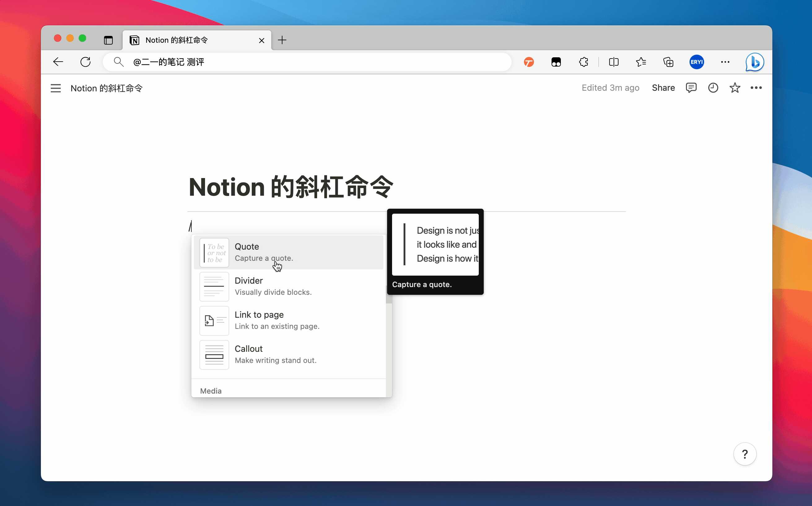The width and height of the screenshot is (812, 506).
Task: Open the Collections icon
Action: [668, 62]
